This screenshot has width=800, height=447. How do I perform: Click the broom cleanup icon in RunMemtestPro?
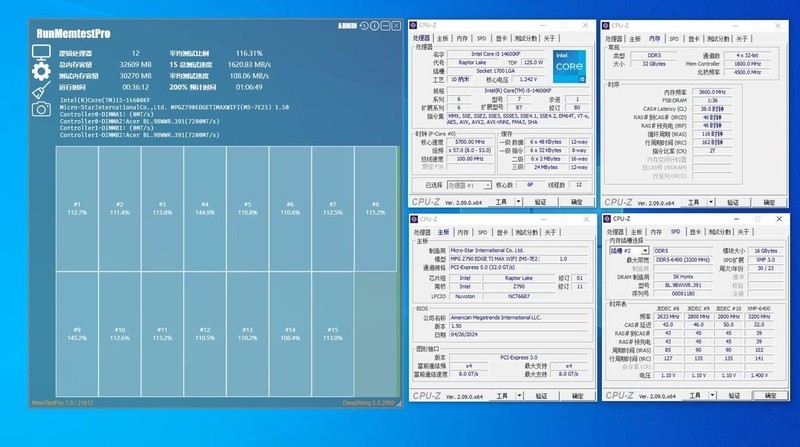pyautogui.click(x=41, y=90)
